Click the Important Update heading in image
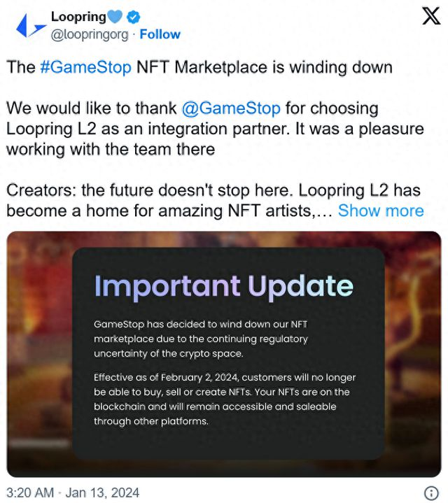The width and height of the screenshot is (448, 503). [223, 286]
